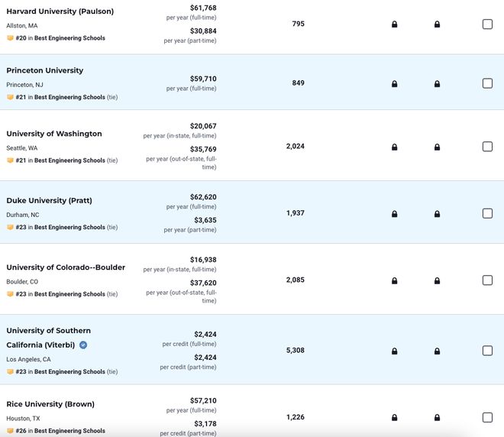Open the Harvard University (Paulson) link
The width and height of the screenshot is (504, 437).
pos(60,11)
